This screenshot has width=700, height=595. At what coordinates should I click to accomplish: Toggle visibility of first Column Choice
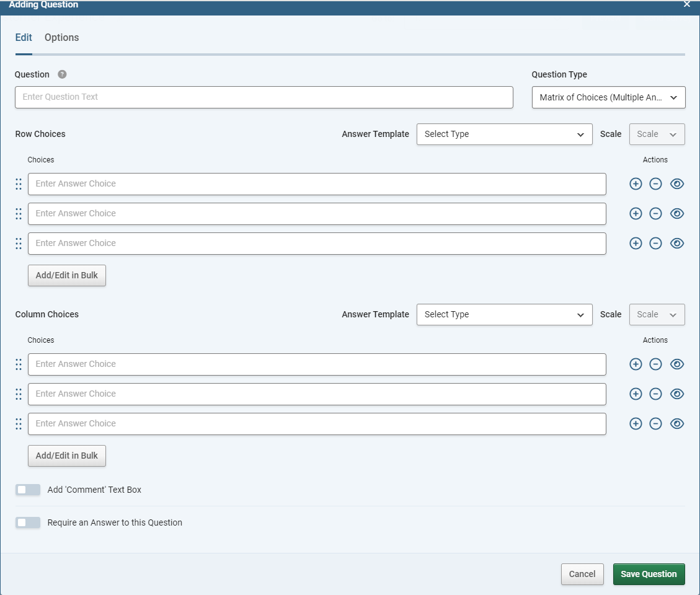[677, 364]
